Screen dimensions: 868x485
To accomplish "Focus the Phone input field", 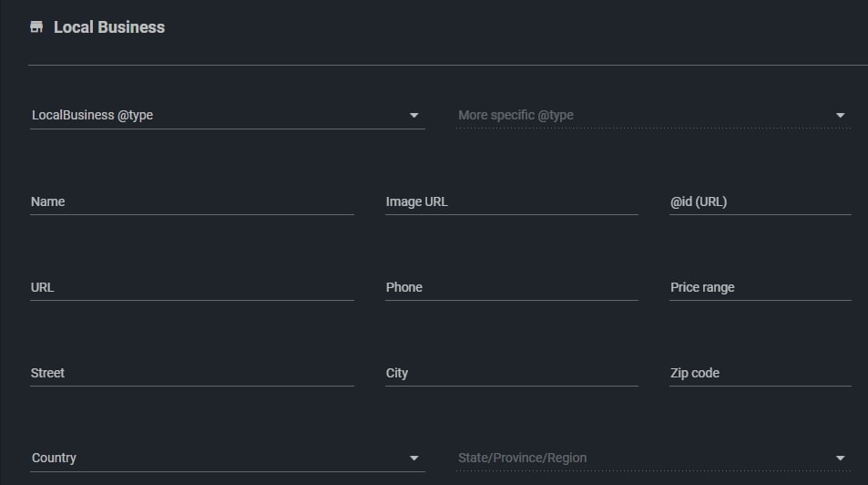I will [511, 288].
